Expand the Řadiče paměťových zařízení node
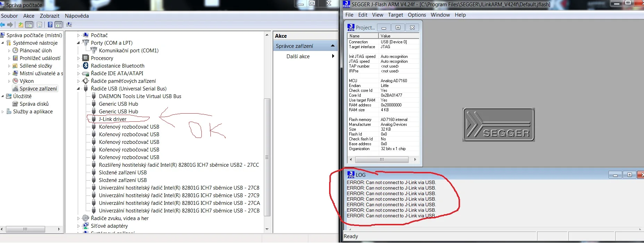 pyautogui.click(x=78, y=81)
